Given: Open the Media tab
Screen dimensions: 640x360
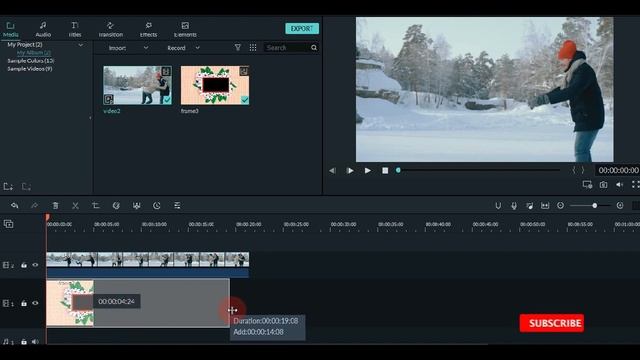Looking at the screenshot, I should point(11,29).
